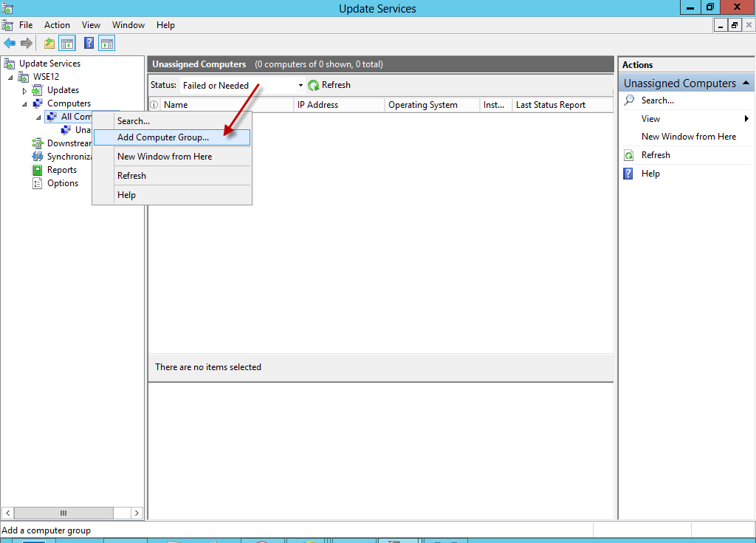This screenshot has height=543, width=756.
Task: Open the Action menu in menu bar
Action: pos(57,25)
